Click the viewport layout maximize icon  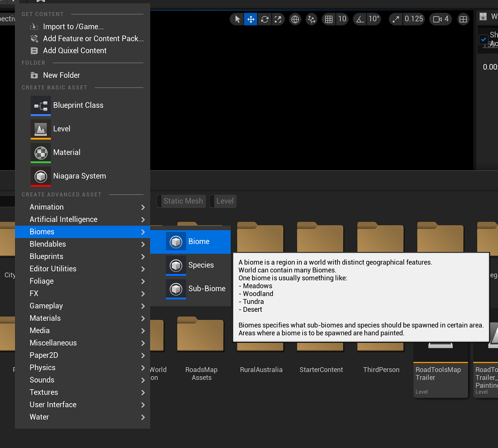[x=464, y=19]
